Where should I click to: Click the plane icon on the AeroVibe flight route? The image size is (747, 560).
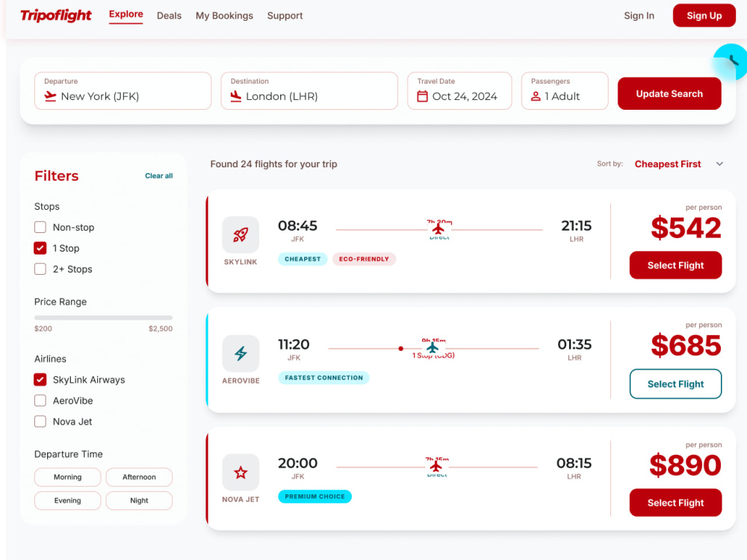point(432,348)
